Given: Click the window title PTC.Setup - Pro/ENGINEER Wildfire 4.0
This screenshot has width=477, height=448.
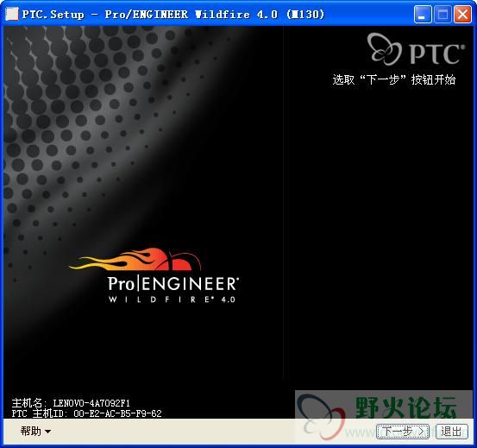Looking at the screenshot, I should click(x=173, y=15).
